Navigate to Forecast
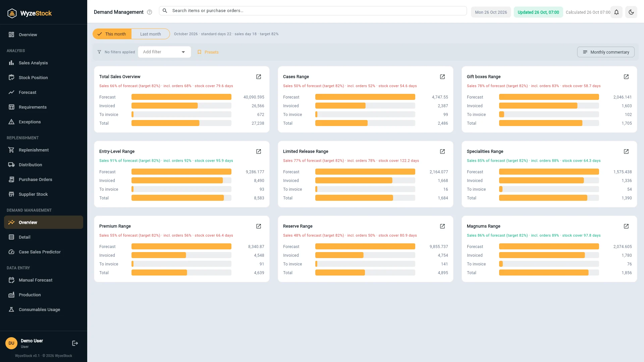The image size is (644, 362). 44,92
